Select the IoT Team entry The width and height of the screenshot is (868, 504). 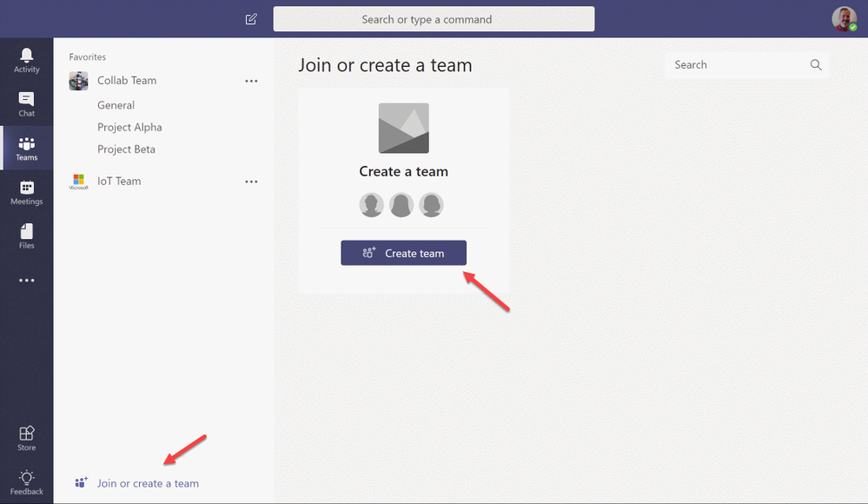[x=119, y=181]
